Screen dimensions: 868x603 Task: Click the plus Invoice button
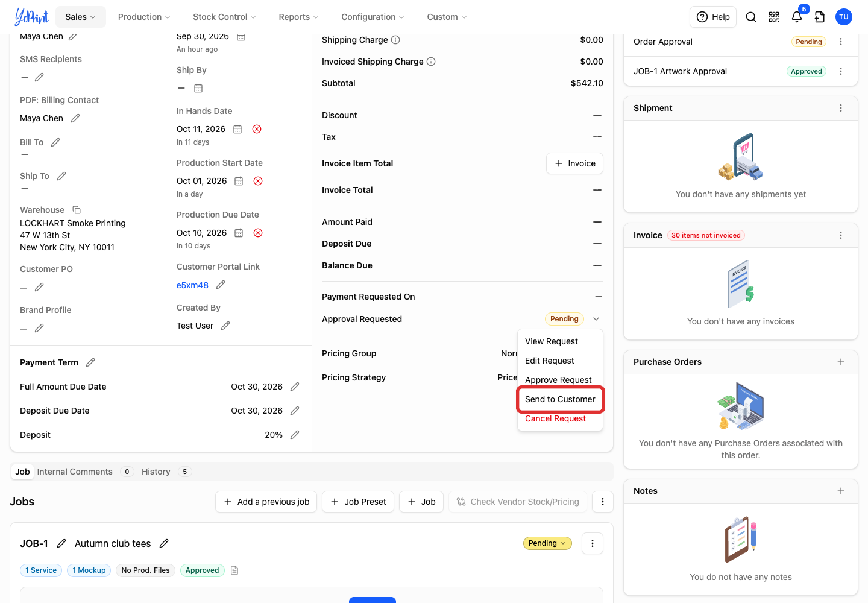(x=574, y=163)
